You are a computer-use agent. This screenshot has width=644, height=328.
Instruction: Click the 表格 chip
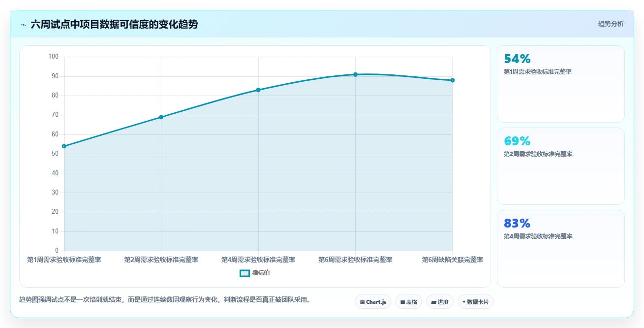[x=408, y=302]
